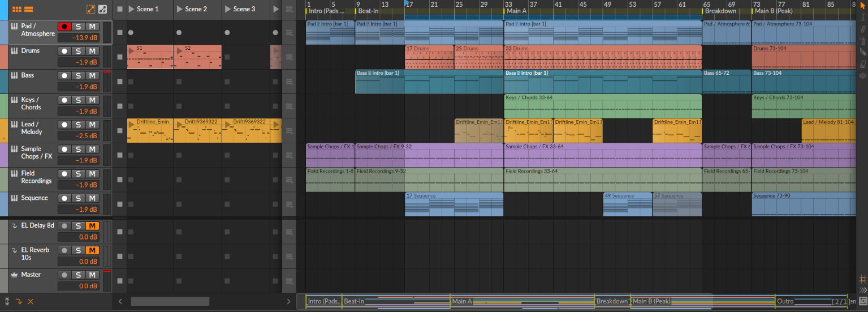Click the double chevron icon at bottom right

click(x=863, y=290)
